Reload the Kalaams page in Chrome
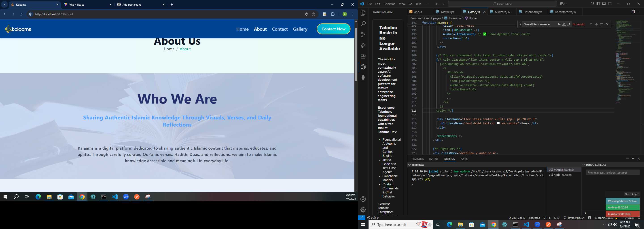 coord(21,14)
